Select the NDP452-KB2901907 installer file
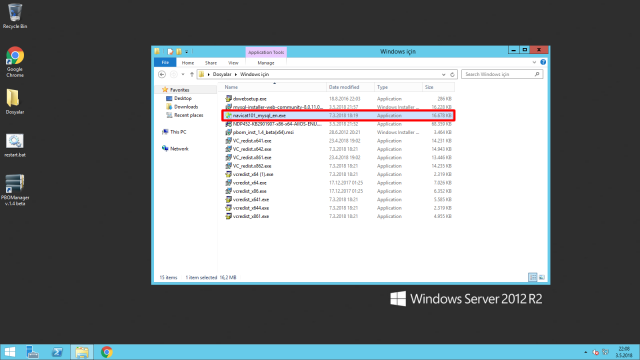This screenshot has height=360, width=640. coord(338,124)
